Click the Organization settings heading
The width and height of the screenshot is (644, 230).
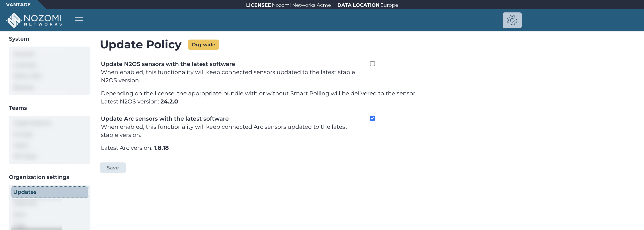point(39,177)
